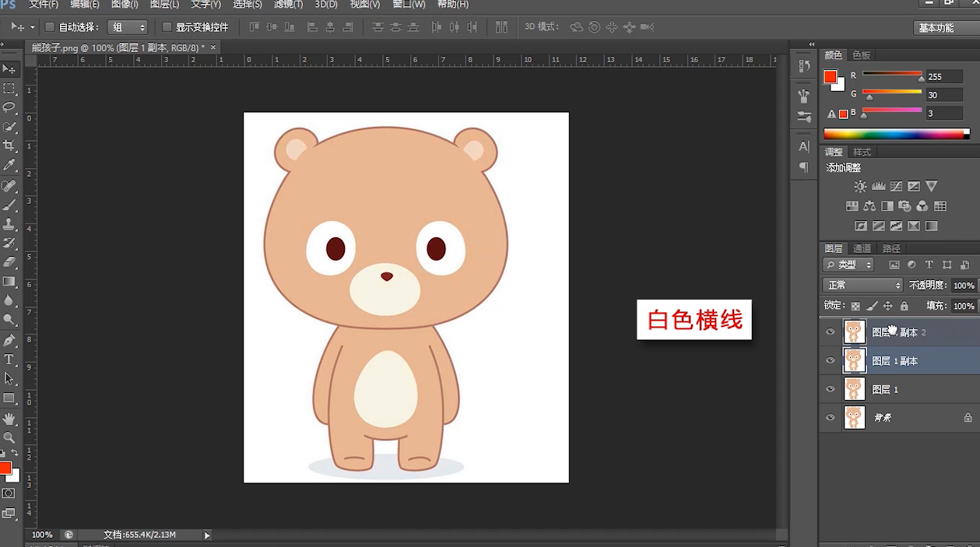The image size is (980, 547).
Task: Select the Gradient tool
Action: [x=9, y=281]
